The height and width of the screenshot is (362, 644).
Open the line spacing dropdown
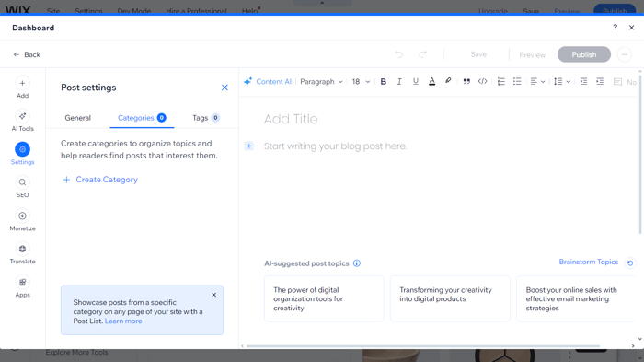(561, 81)
